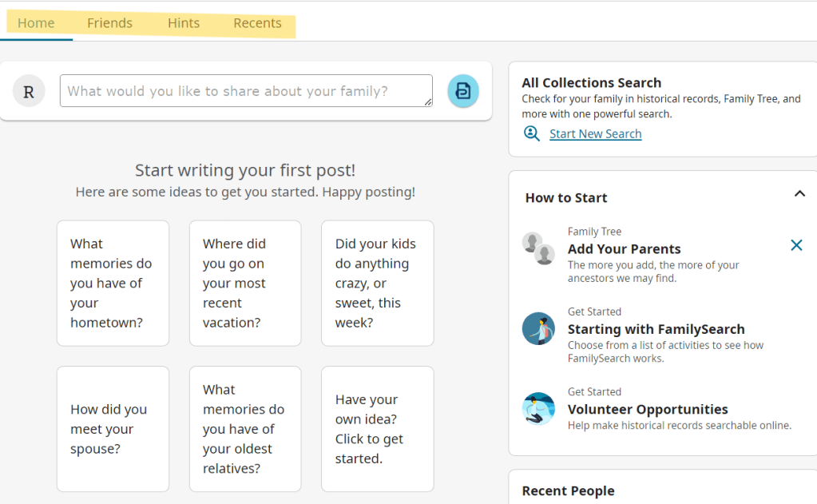The image size is (817, 504).
Task: Click the R user avatar
Action: 29,91
